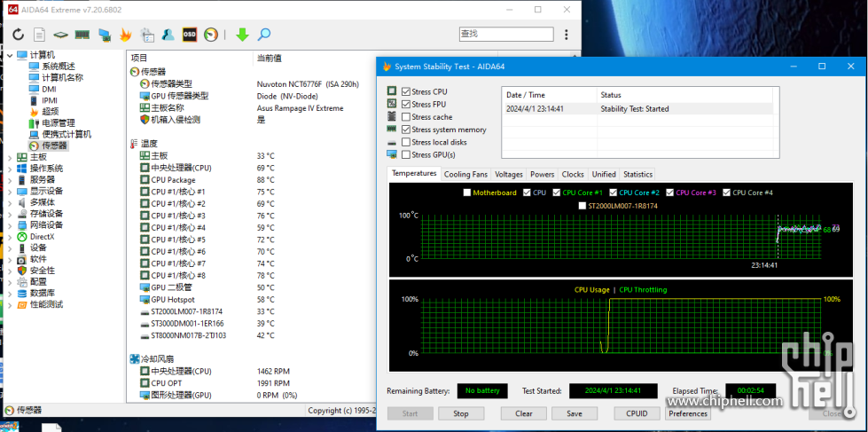The height and width of the screenshot is (432, 868).
Task: Click the sensor gauge toolbar icon
Action: pos(210,35)
